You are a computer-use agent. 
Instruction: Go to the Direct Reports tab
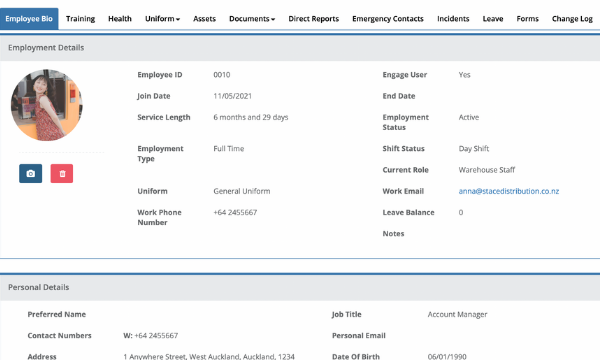pos(313,19)
